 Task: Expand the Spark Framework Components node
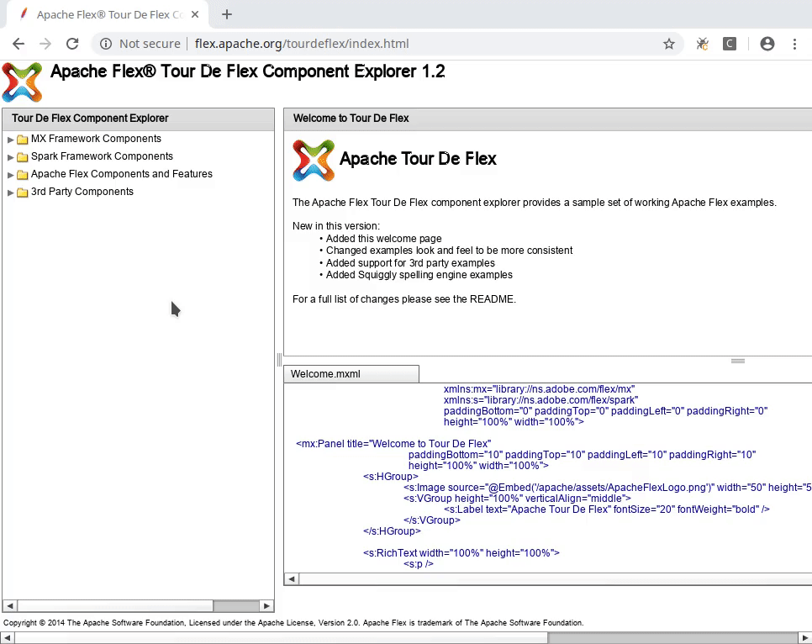10,157
